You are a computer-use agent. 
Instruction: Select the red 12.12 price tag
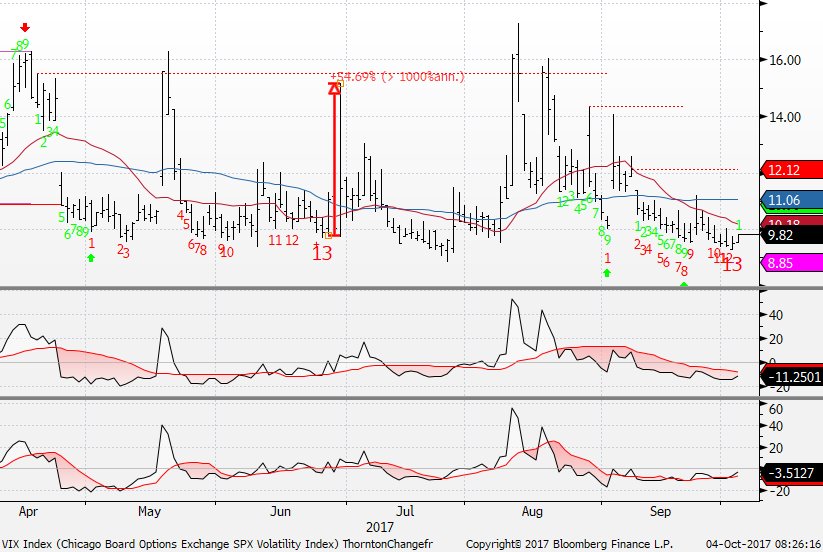[x=792, y=170]
